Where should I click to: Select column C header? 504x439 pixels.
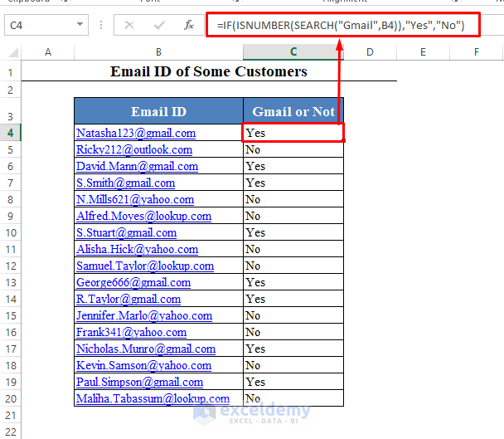coord(293,51)
